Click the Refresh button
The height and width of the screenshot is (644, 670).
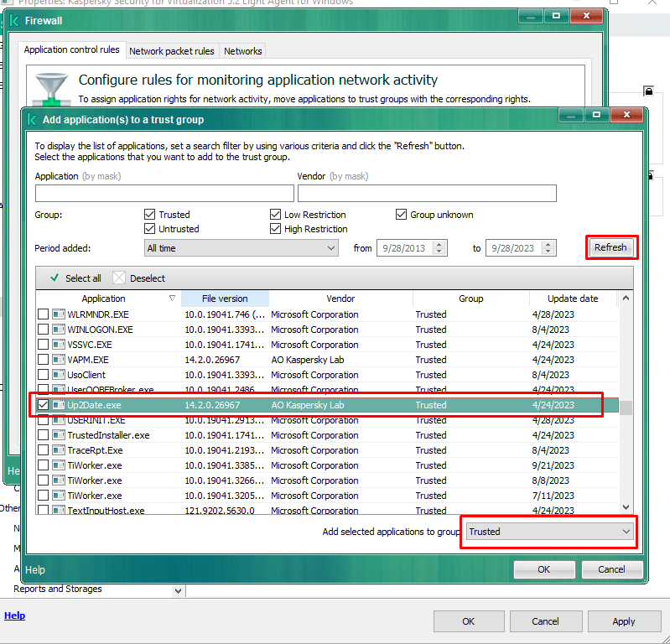(610, 247)
